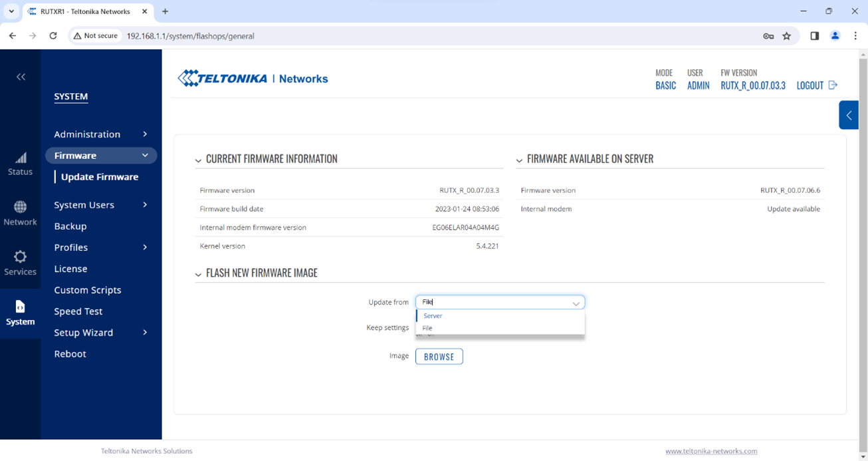This screenshot has height=461, width=868.
Task: Select Server option in dropdown list
Action: pos(433,316)
